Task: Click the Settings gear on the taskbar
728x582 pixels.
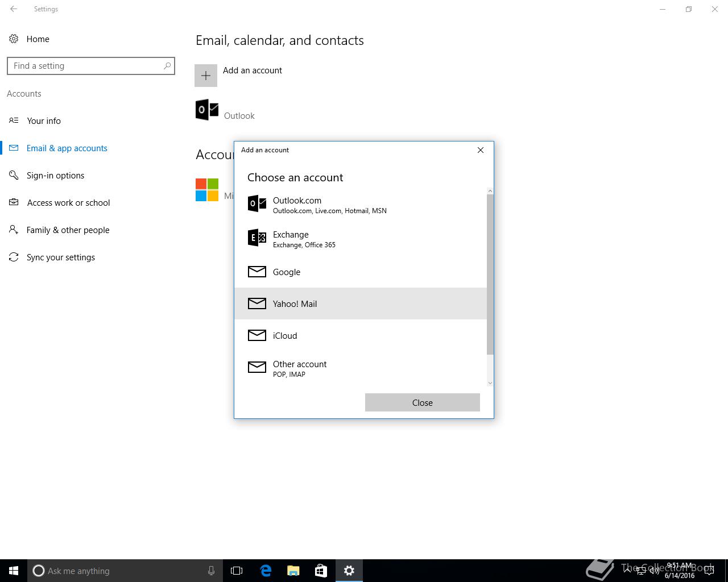Action: click(349, 571)
